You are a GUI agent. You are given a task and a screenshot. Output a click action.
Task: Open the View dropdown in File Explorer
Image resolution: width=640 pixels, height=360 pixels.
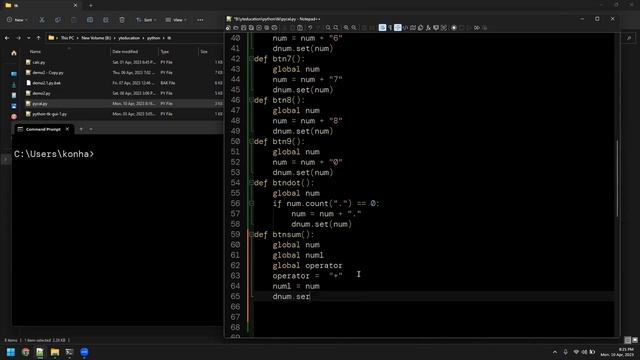pyautogui.click(x=176, y=20)
